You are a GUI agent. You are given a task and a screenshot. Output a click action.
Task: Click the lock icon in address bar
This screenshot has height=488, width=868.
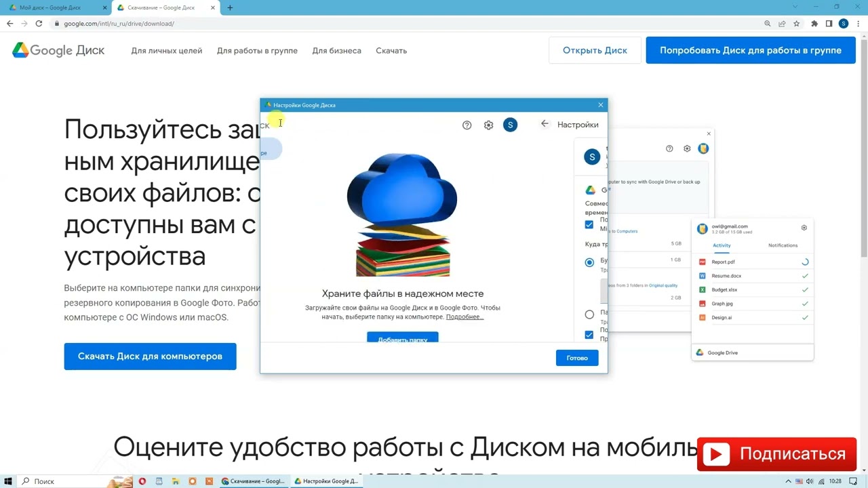[58, 24]
